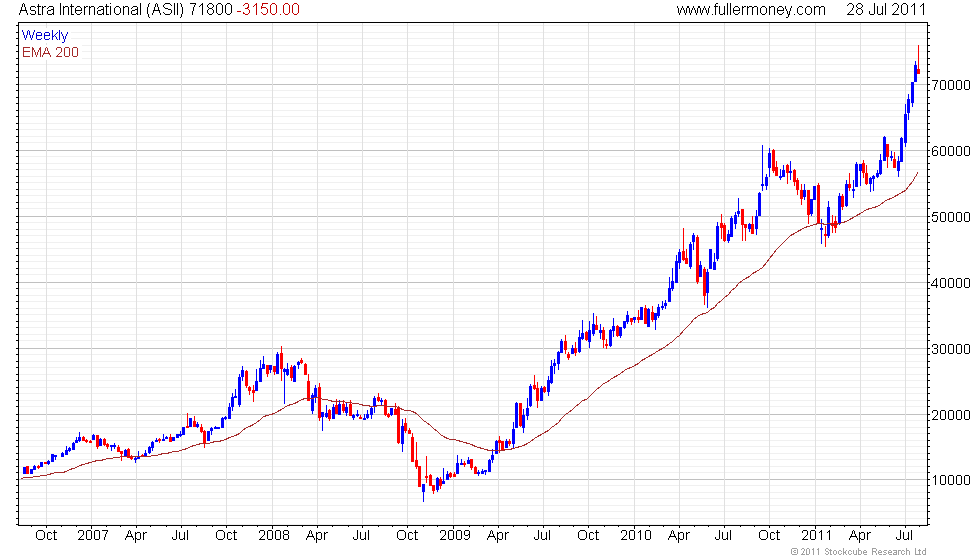Click the 2010 year axis marker
This screenshot has width=980, height=560.
(x=636, y=536)
